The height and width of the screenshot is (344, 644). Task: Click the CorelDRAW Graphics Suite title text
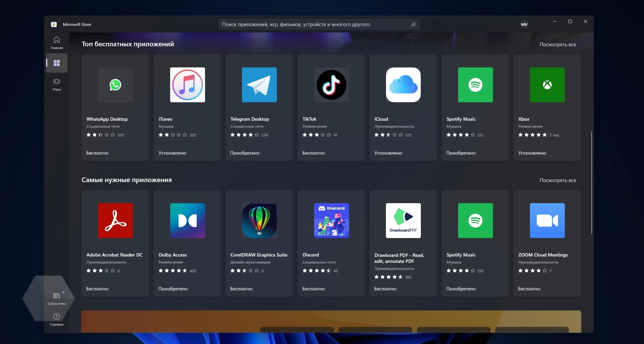[x=259, y=255]
